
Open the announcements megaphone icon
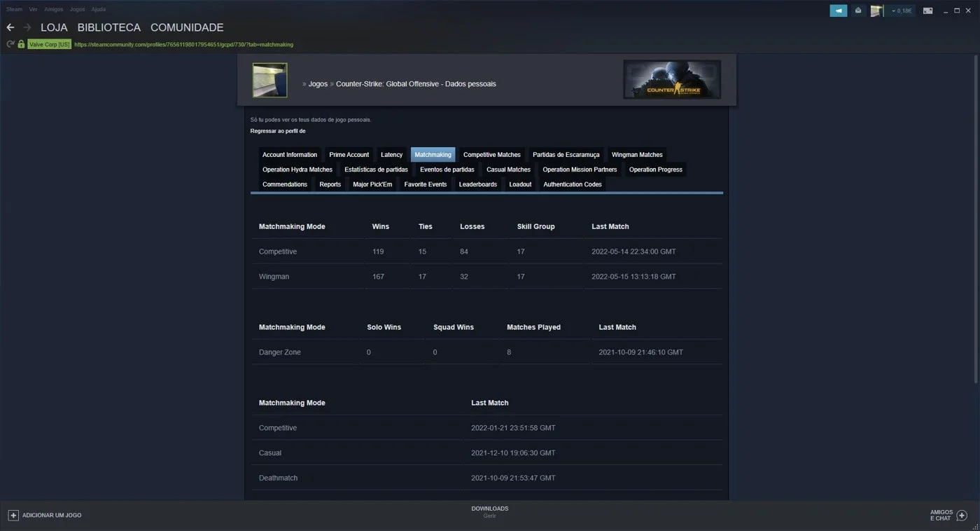pyautogui.click(x=838, y=11)
